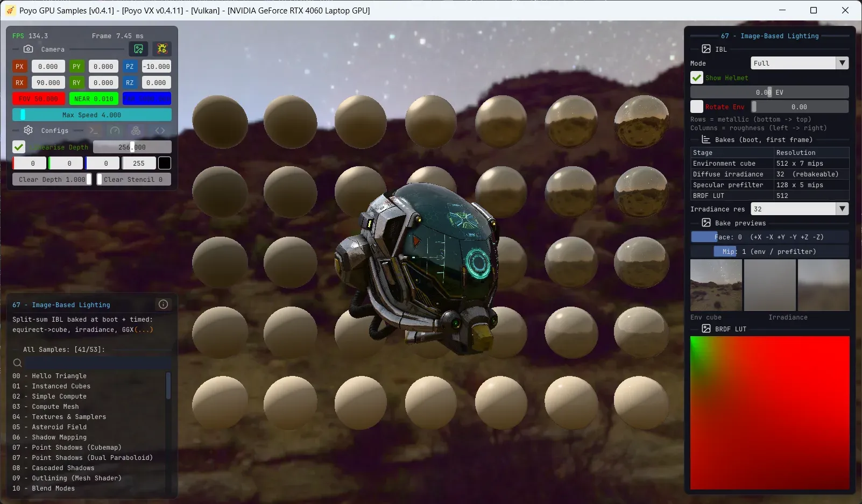This screenshot has width=862, height=504.
Task: Open the speedometer performance icon
Action: pos(115,130)
